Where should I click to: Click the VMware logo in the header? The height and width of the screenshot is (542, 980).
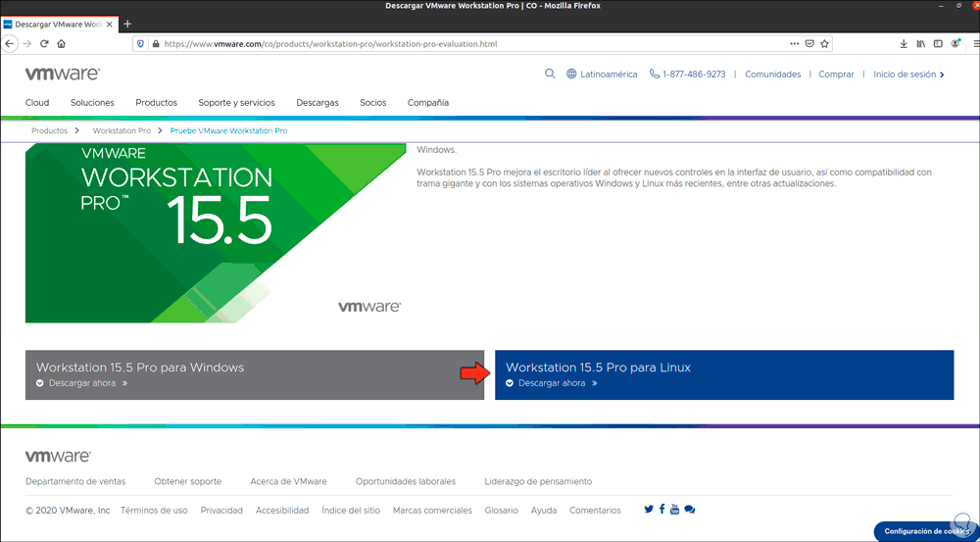point(62,74)
